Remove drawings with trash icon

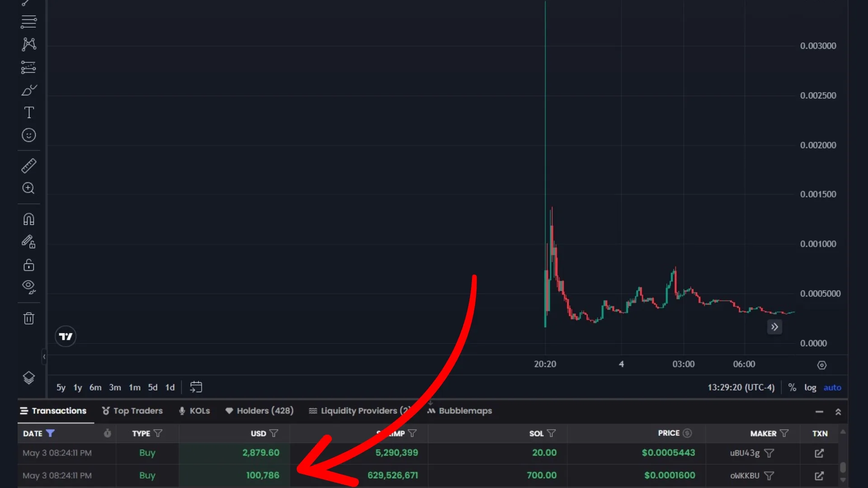coord(28,318)
